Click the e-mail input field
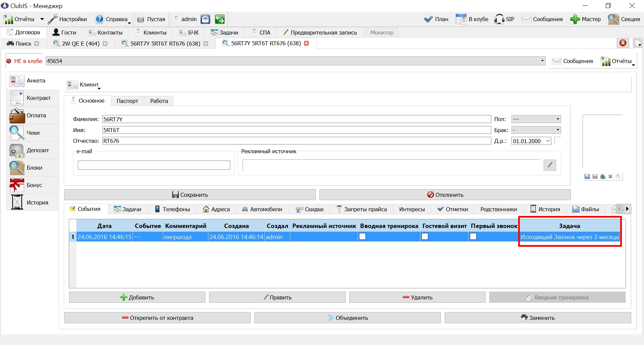This screenshot has height=345, width=644. click(x=154, y=165)
